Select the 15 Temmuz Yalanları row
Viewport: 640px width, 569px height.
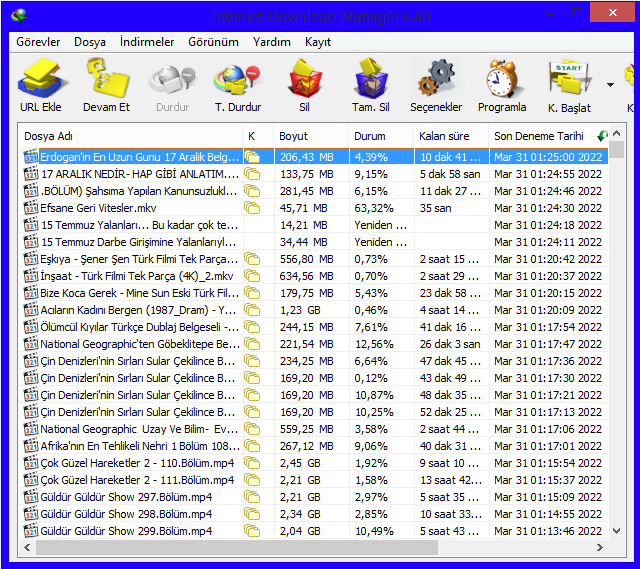pos(313,225)
